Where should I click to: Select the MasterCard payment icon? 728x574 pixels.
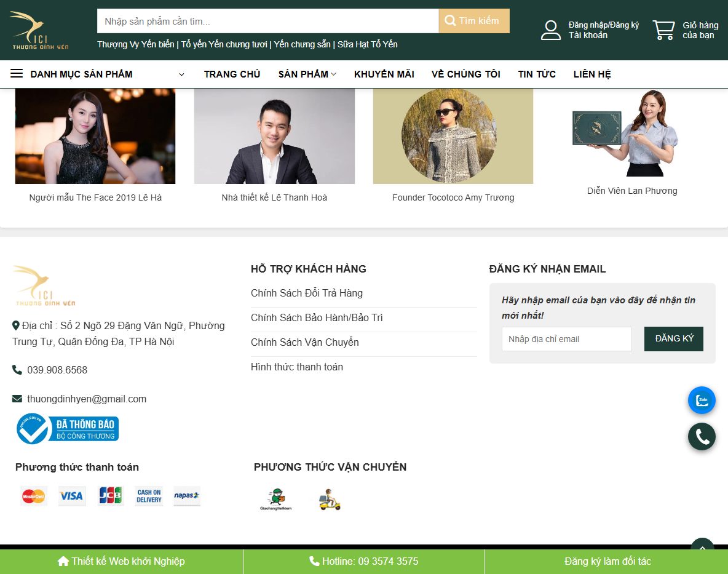point(33,496)
